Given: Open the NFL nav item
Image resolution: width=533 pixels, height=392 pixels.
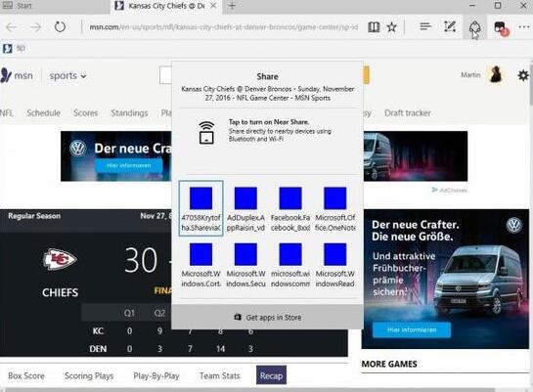Looking at the screenshot, I should [x=7, y=113].
